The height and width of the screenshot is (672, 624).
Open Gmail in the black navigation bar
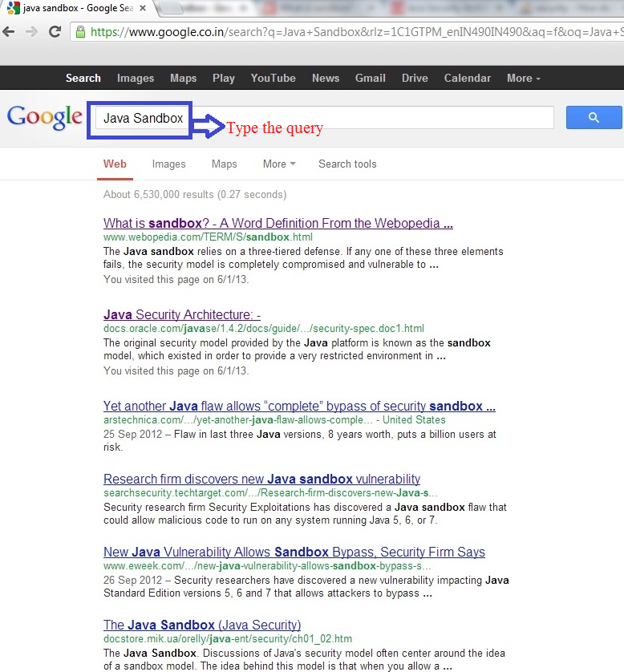(371, 78)
